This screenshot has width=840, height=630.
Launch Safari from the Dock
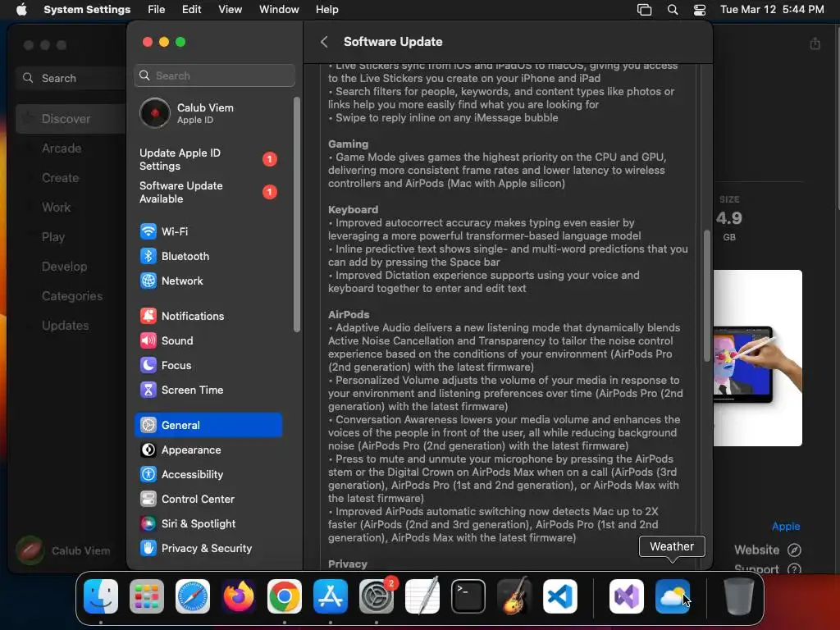(x=193, y=596)
